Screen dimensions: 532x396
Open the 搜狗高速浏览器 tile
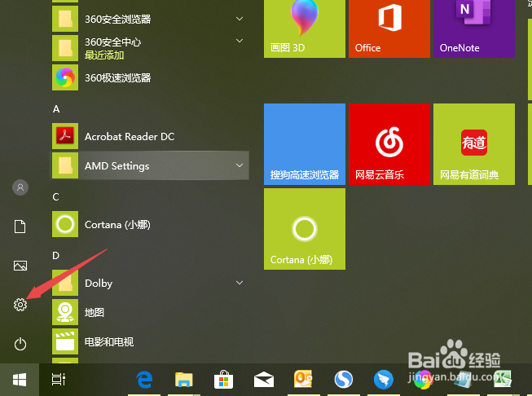coord(305,144)
